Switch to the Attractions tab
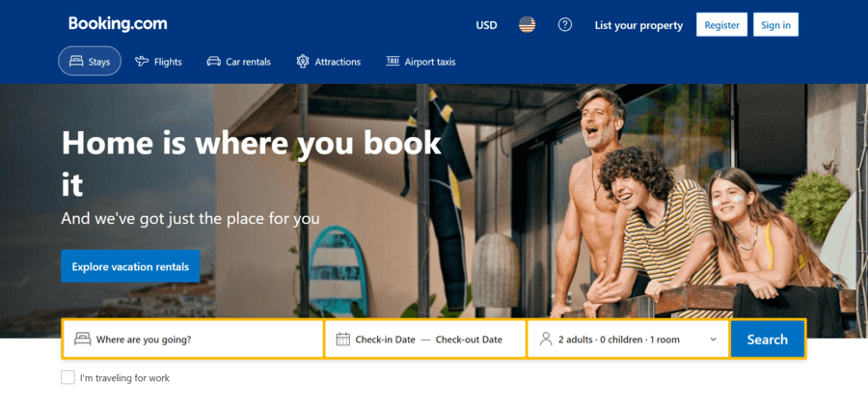This screenshot has height=408, width=868. (x=328, y=62)
